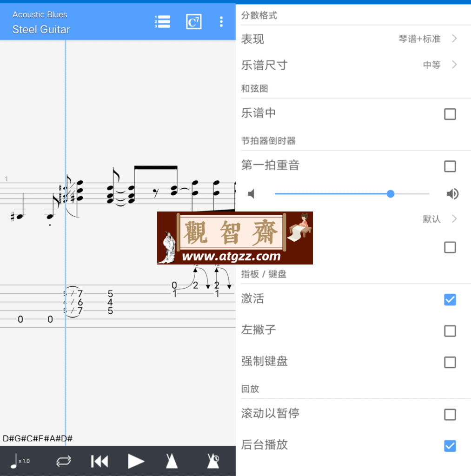This screenshot has height=476, width=471.
Task: Click the low-volume speaker icon
Action: point(251,194)
